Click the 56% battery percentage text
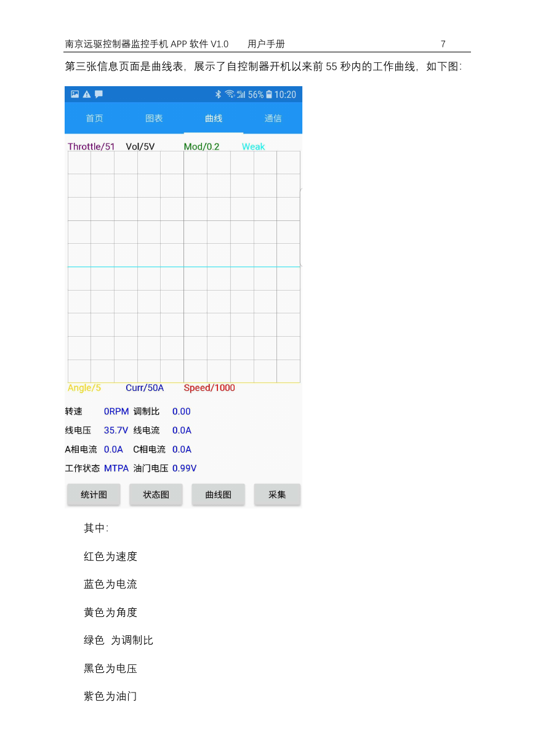This screenshot has height=756, width=535. tap(255, 94)
